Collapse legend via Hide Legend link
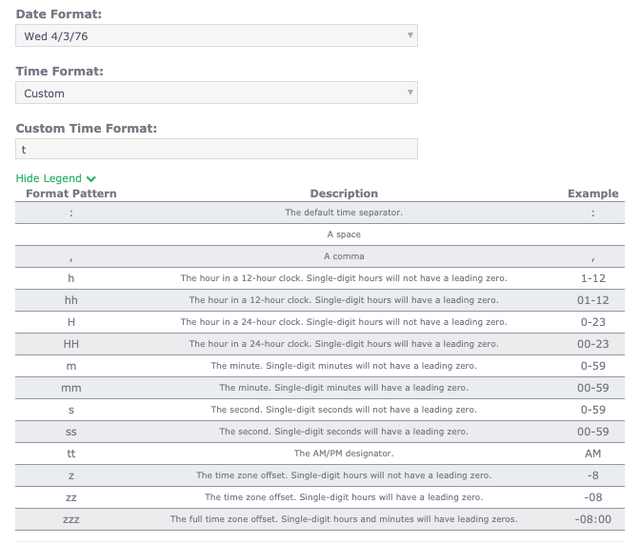640x548 pixels. (49, 178)
